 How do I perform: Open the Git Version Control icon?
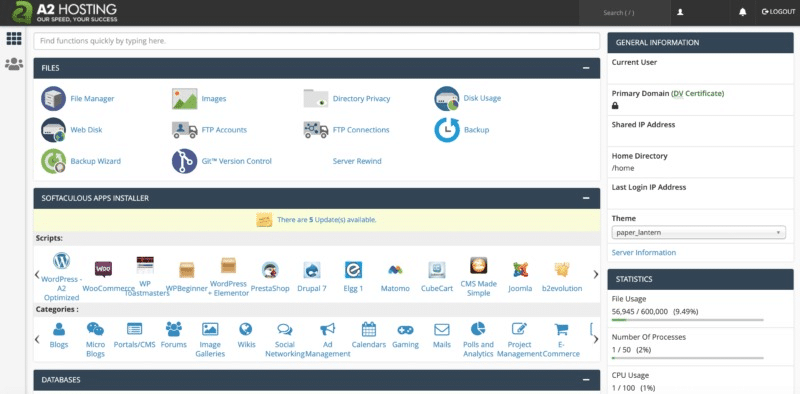184,161
